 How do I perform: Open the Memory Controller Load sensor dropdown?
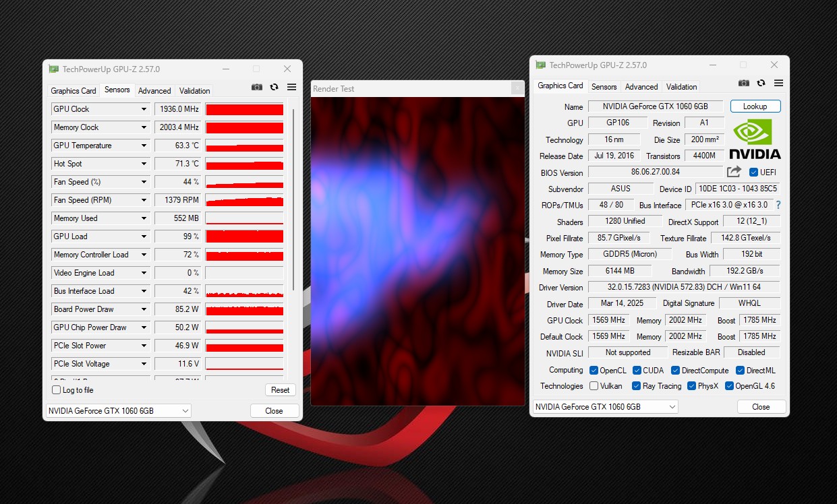tap(144, 255)
